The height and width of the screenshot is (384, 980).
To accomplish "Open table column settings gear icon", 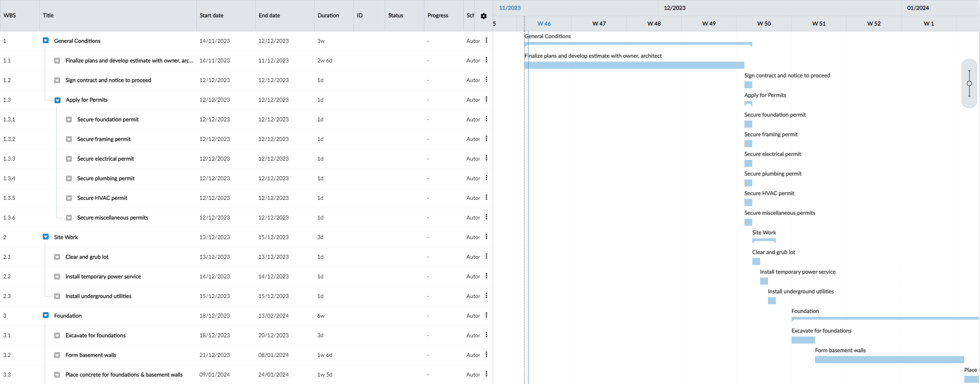I will tap(484, 16).
